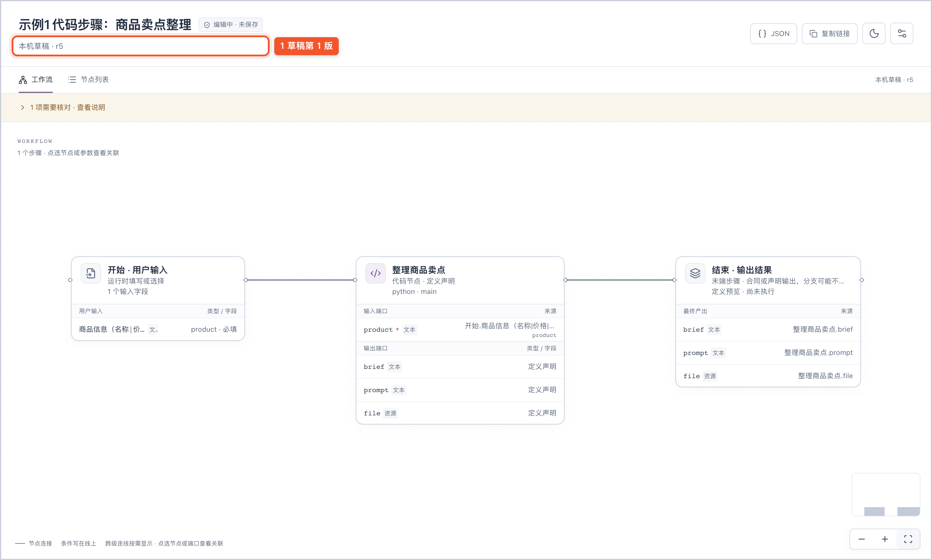Click the minimap thumbnail
This screenshot has width=932, height=560.
[886, 495]
